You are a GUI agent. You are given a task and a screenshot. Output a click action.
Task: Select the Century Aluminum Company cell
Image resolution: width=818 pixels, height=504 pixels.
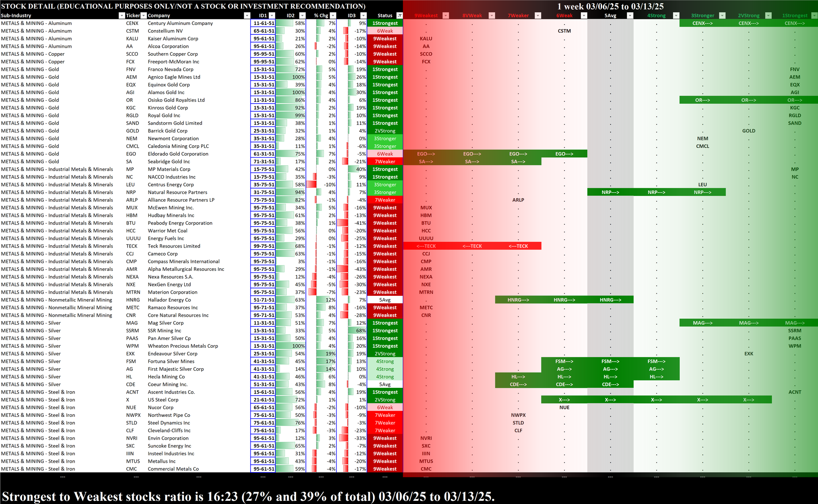tap(180, 23)
